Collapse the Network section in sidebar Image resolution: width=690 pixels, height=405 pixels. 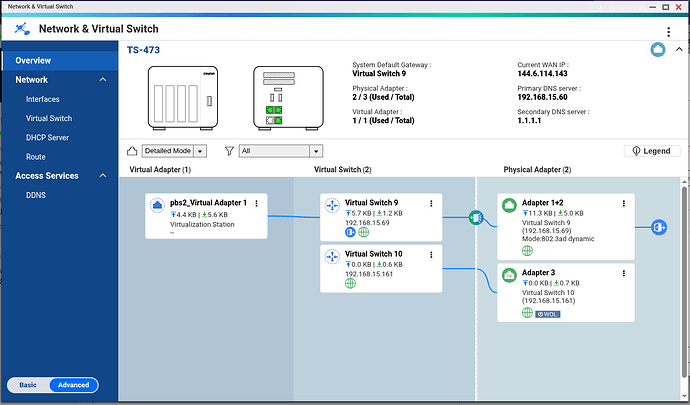[102, 80]
